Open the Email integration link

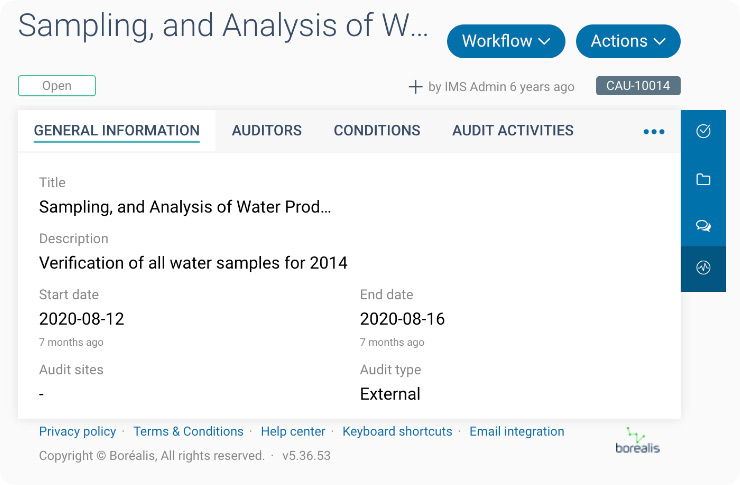click(517, 432)
